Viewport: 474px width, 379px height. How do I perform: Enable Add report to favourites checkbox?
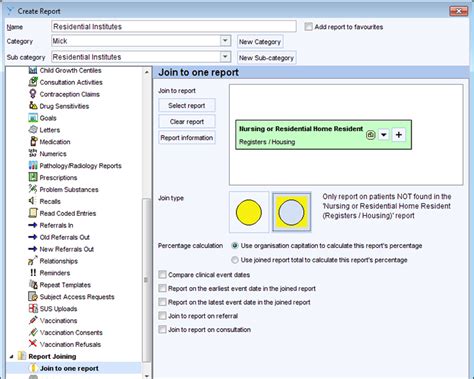(309, 27)
